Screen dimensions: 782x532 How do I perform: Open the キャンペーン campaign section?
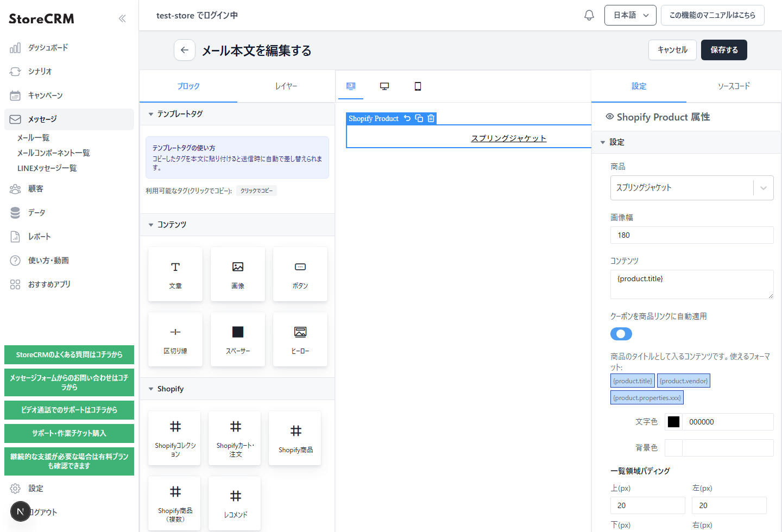pyautogui.click(x=69, y=96)
